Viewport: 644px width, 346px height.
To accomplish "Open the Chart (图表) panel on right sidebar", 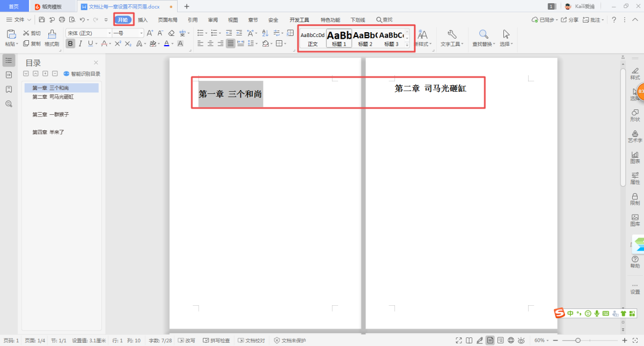I will tap(635, 157).
